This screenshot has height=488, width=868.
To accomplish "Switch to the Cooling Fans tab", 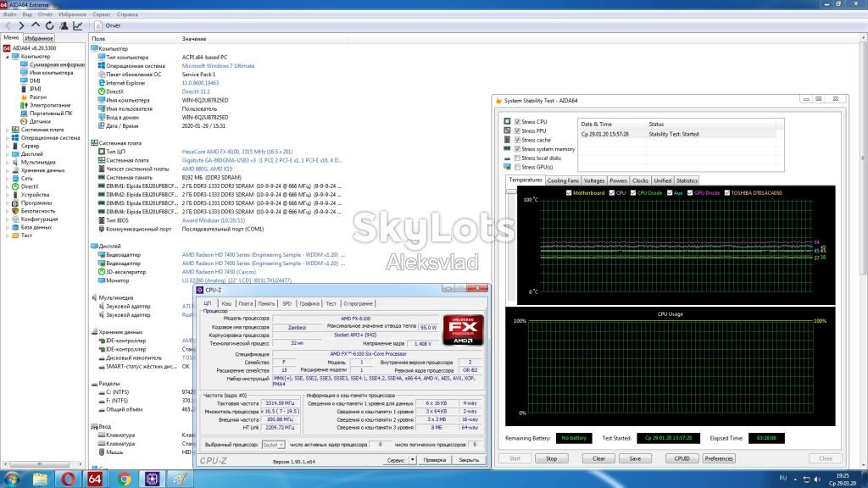I will [x=563, y=181].
